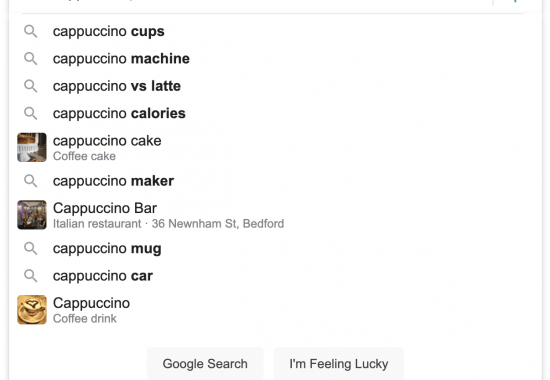Image resolution: width=550 pixels, height=380 pixels.
Task: Choose the cappuccino mug suggestion
Action: coord(107,248)
